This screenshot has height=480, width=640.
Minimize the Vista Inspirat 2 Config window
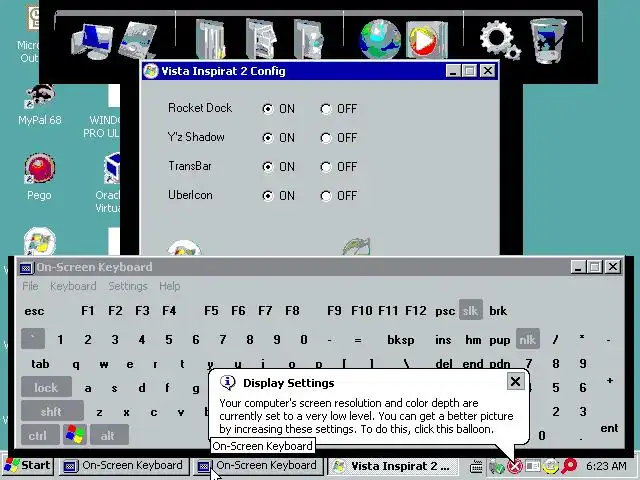[453, 71]
